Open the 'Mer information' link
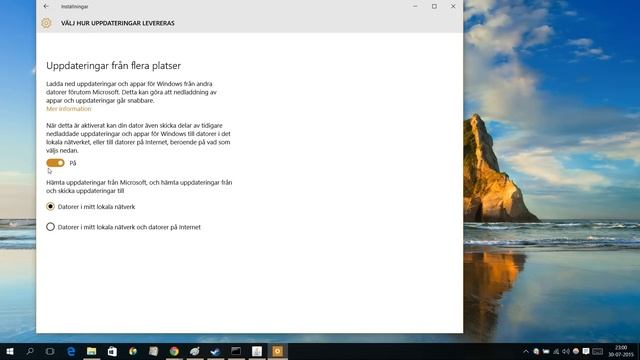Image resolution: width=640 pixels, height=360 pixels. click(x=69, y=109)
